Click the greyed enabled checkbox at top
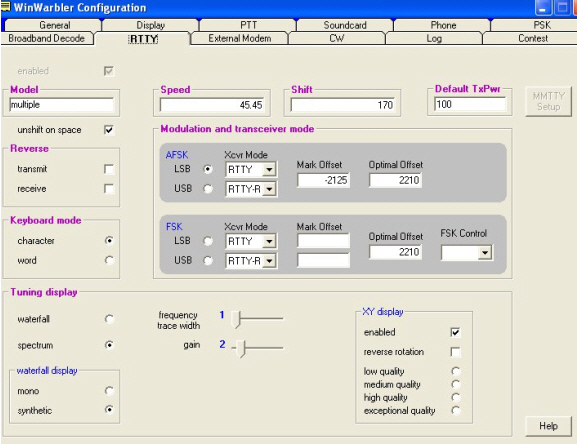Image resolution: width=578 pixels, height=445 pixels. pos(109,71)
